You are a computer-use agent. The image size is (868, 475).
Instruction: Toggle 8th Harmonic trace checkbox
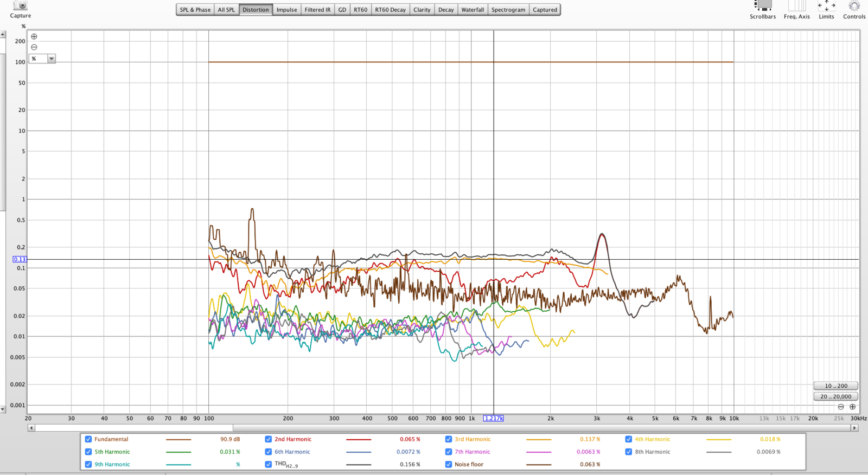tap(629, 452)
